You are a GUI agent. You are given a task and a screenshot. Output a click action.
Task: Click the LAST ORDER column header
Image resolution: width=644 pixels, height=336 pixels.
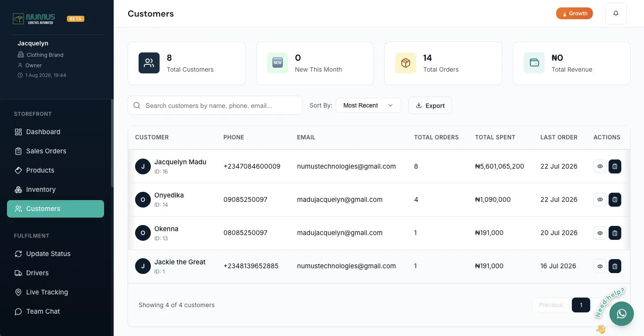click(x=559, y=137)
